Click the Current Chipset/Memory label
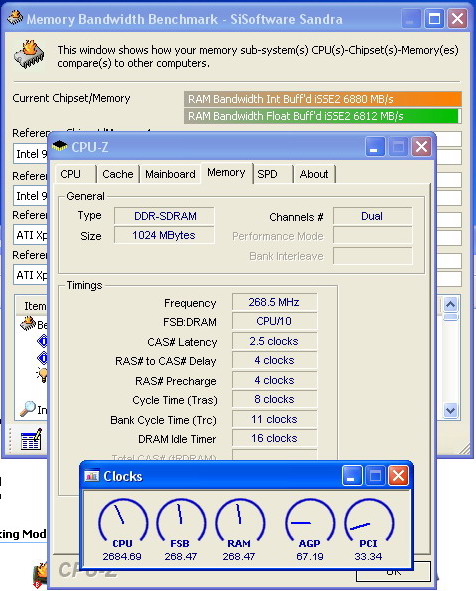This screenshot has width=476, height=591. click(71, 98)
